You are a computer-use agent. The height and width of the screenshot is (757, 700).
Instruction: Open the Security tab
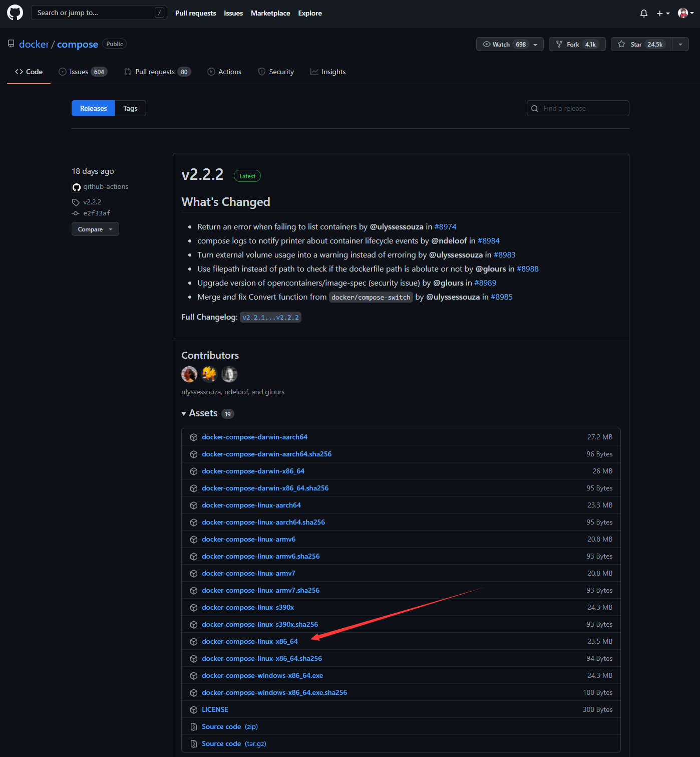[276, 72]
